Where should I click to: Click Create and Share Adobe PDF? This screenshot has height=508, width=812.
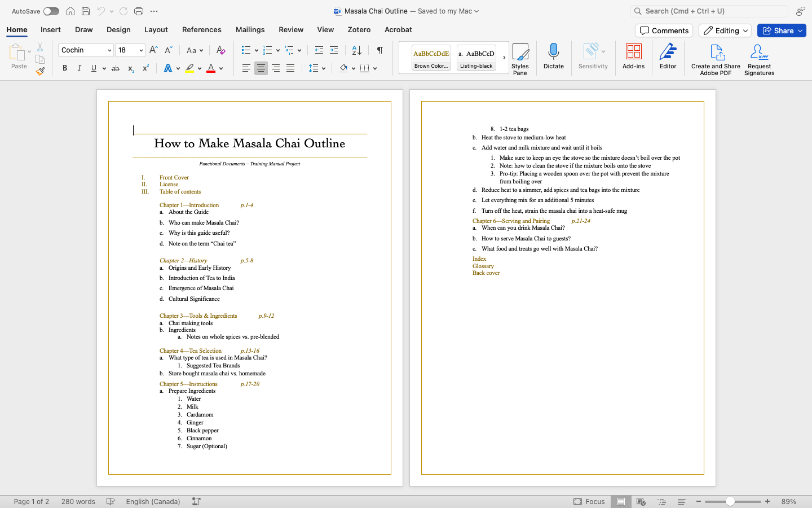716,59
